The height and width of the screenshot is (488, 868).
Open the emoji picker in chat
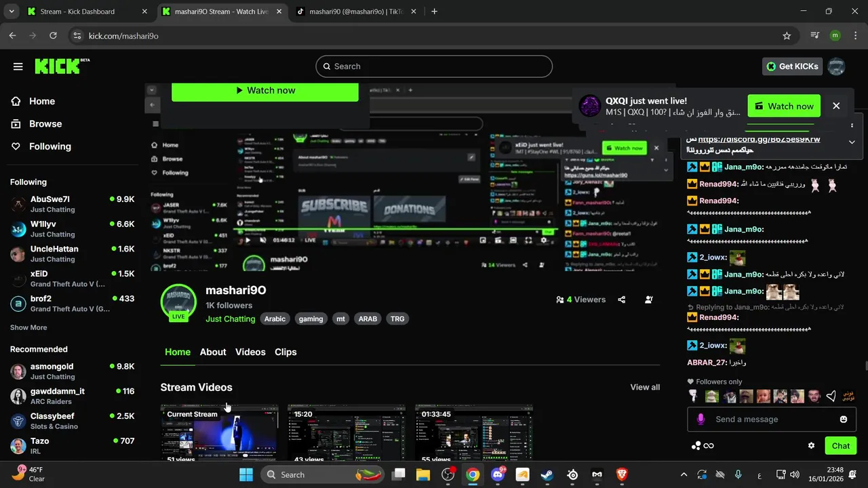click(844, 419)
